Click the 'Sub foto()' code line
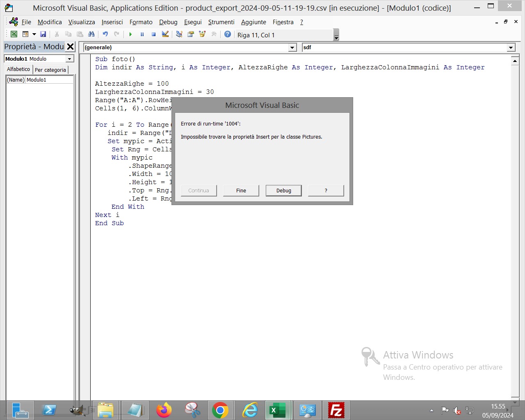The height and width of the screenshot is (420, 525). coord(115,59)
